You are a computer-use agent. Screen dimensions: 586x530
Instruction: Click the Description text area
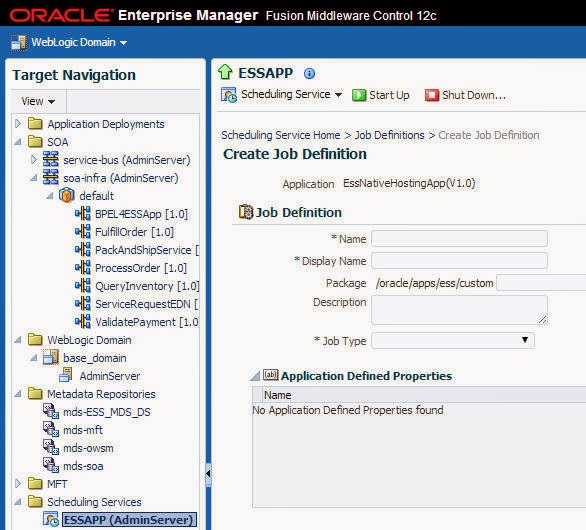coord(459,310)
